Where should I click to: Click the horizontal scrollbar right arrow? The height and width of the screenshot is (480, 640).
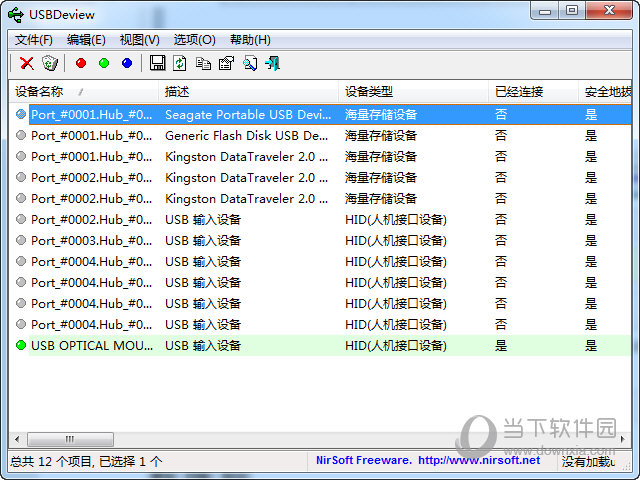coord(622,439)
